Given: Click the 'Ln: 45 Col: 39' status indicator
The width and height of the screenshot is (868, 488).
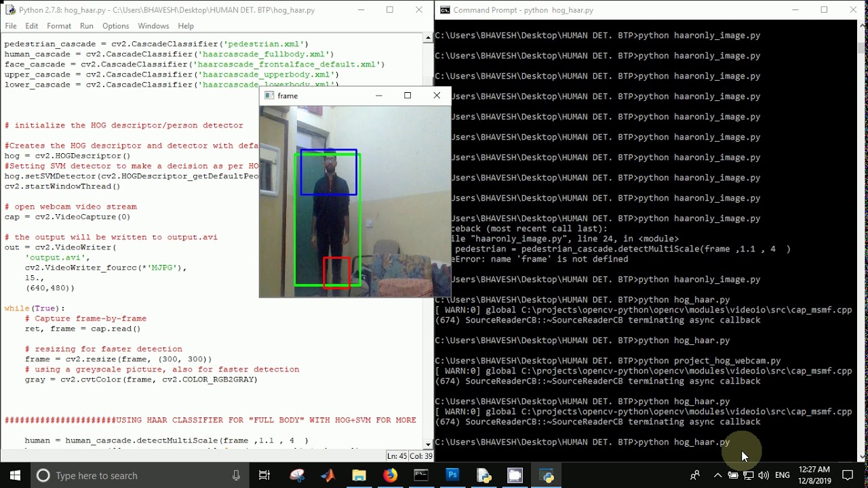Looking at the screenshot, I should [410, 456].
